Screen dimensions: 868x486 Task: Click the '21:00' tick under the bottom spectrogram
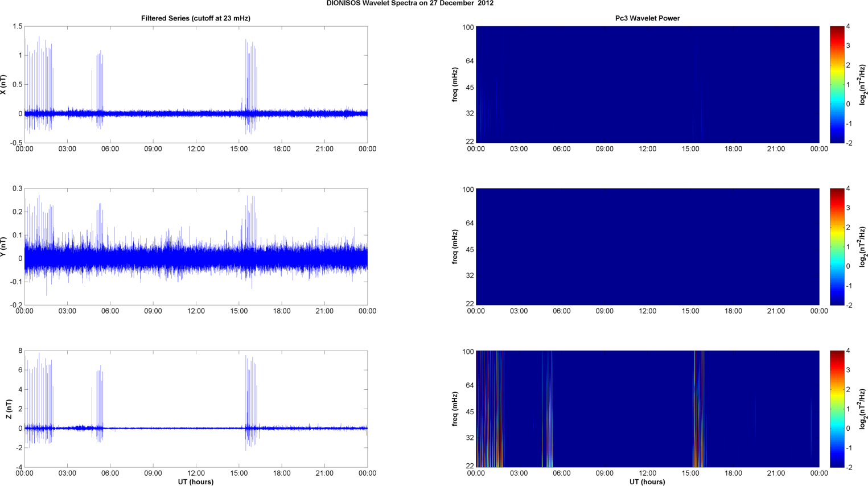776,473
